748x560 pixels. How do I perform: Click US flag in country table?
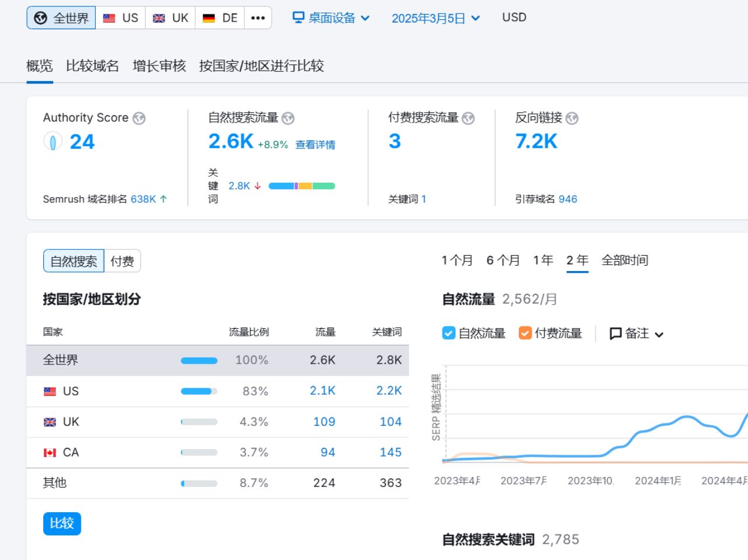(x=50, y=391)
